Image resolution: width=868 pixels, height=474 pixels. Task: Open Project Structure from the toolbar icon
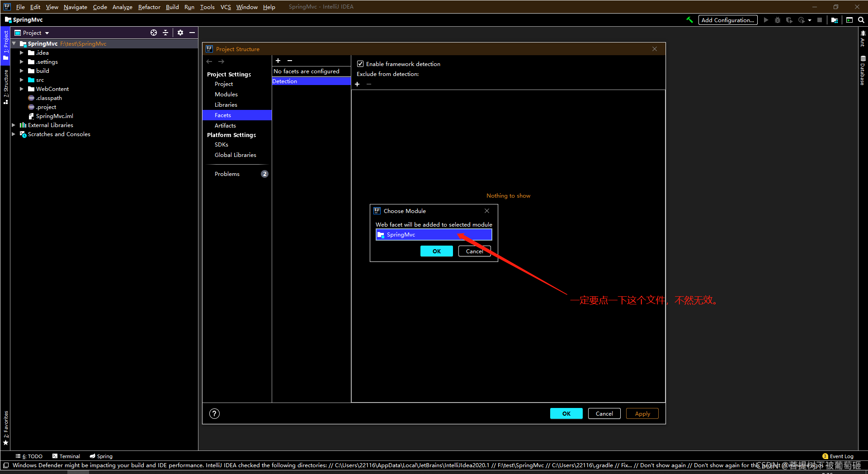click(x=835, y=20)
